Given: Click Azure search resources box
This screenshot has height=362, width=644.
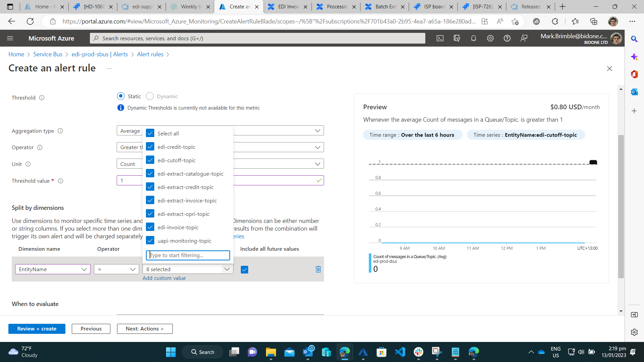Looking at the screenshot, I should click(257, 38).
